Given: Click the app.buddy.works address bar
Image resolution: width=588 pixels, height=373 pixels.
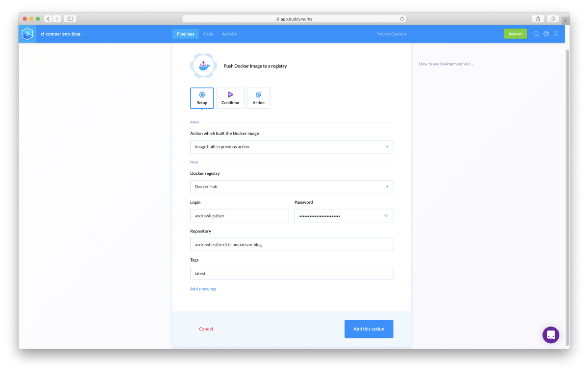Looking at the screenshot, I should (x=294, y=19).
